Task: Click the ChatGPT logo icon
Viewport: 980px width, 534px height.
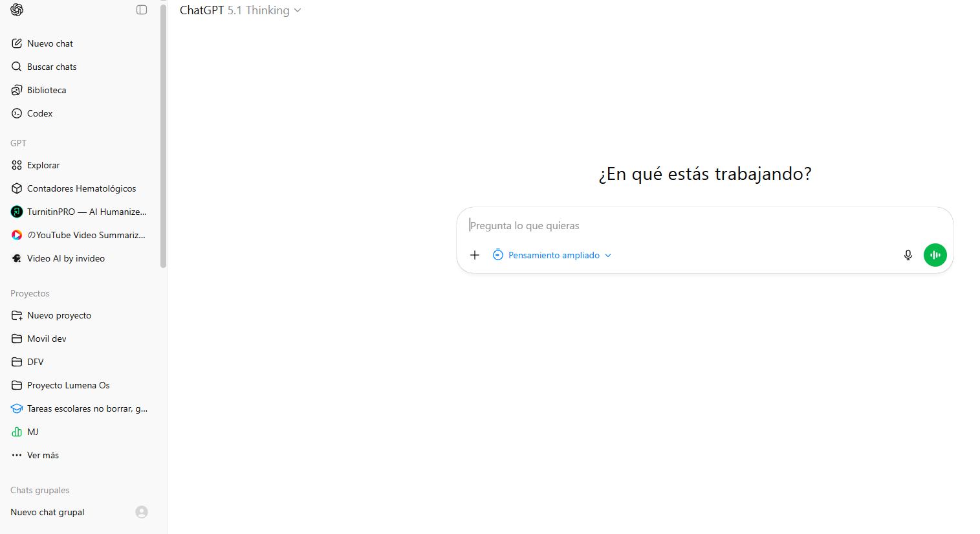Action: [17, 10]
